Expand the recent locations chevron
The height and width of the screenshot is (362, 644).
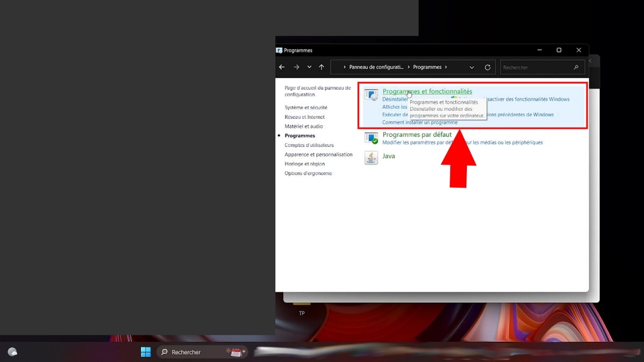pos(309,67)
